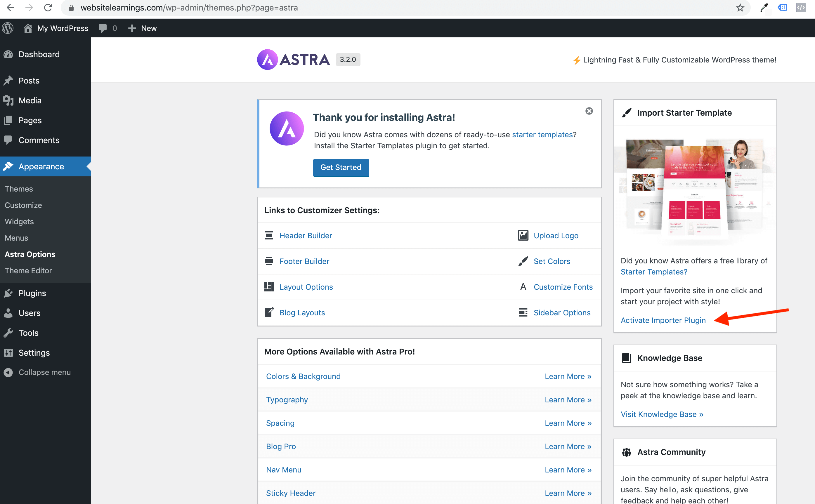This screenshot has width=815, height=504.
Task: Click the Tools wrench icon
Action: tap(8, 333)
